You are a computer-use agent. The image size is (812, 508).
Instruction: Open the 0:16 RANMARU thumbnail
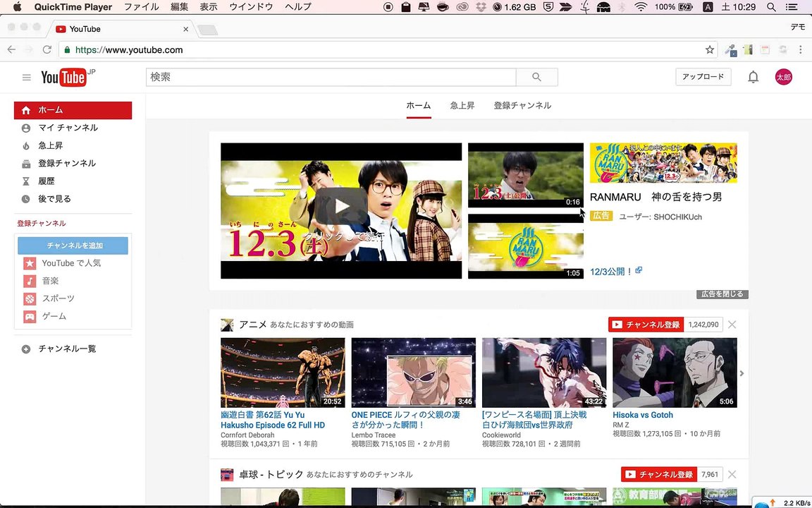pos(526,175)
